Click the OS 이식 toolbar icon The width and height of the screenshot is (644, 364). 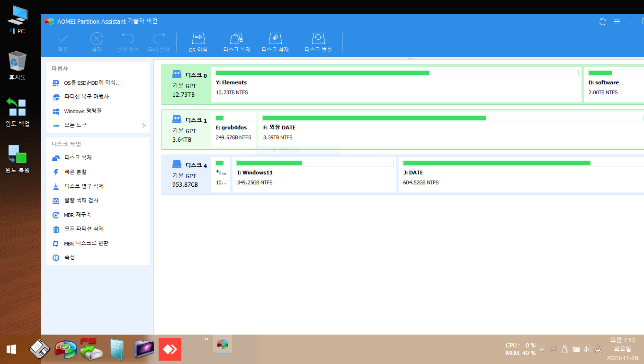[198, 38]
